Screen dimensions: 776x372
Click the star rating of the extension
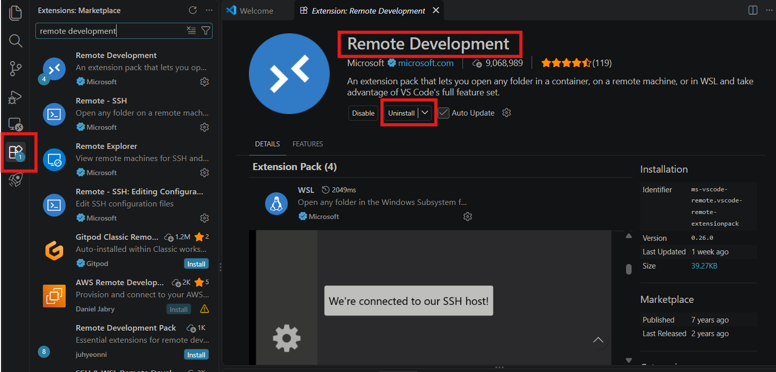click(566, 63)
